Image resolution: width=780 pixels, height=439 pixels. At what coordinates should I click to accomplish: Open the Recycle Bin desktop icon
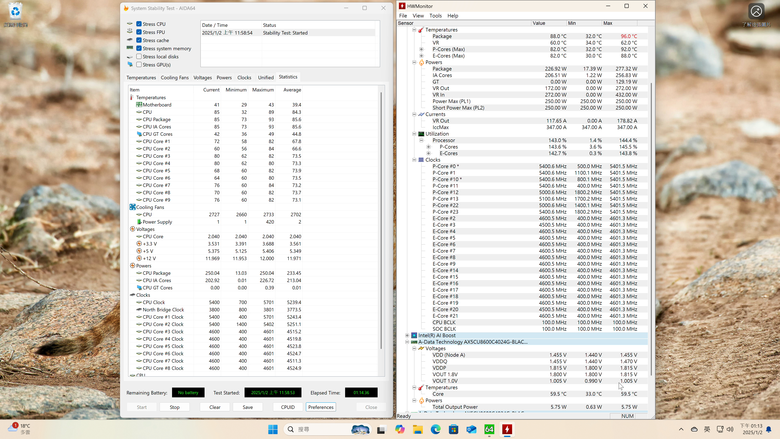point(15,14)
